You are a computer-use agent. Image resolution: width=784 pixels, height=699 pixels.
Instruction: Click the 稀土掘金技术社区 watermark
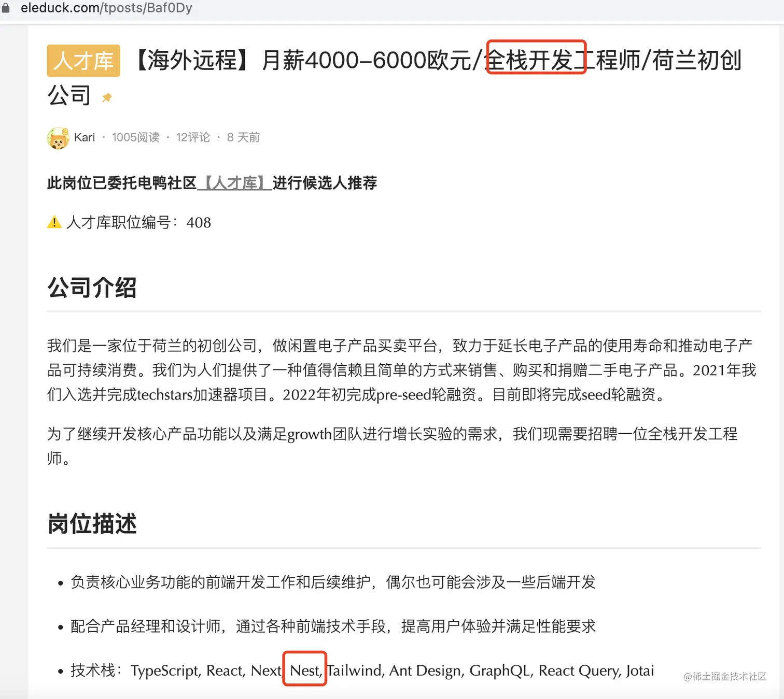tap(725, 676)
